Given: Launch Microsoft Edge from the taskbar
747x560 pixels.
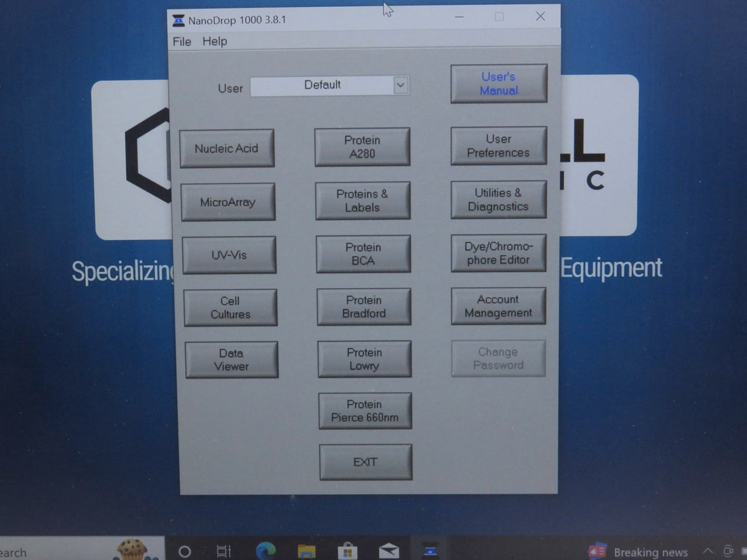Looking at the screenshot, I should [x=266, y=551].
